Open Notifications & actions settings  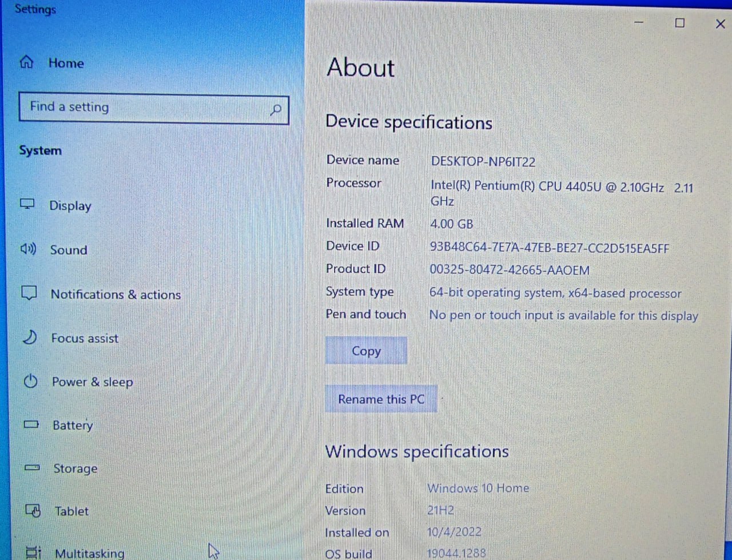(x=116, y=294)
